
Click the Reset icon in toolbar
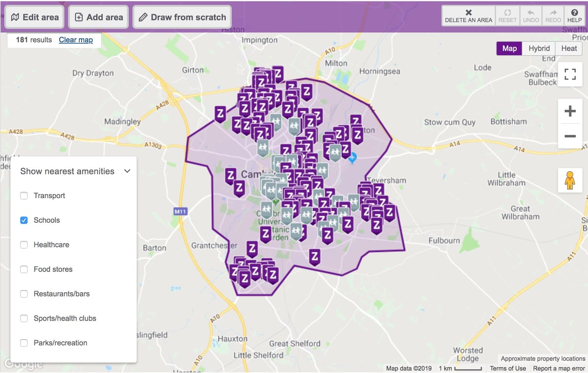tap(508, 13)
